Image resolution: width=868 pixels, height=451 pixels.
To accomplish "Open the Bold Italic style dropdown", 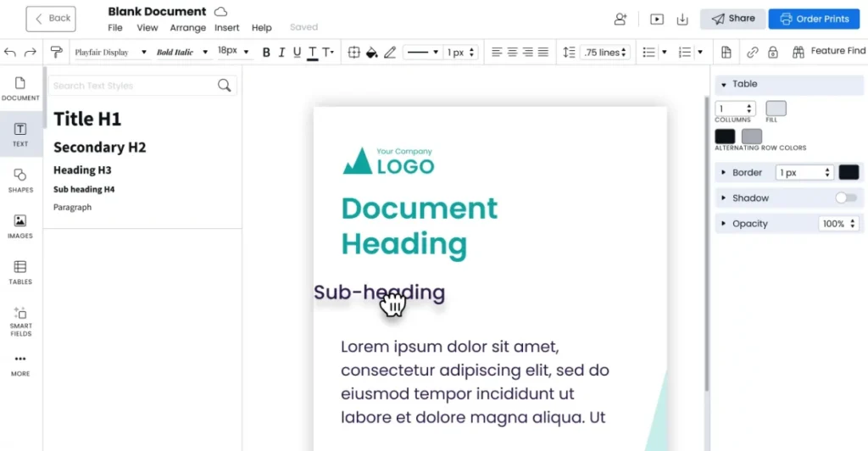I will tap(181, 52).
